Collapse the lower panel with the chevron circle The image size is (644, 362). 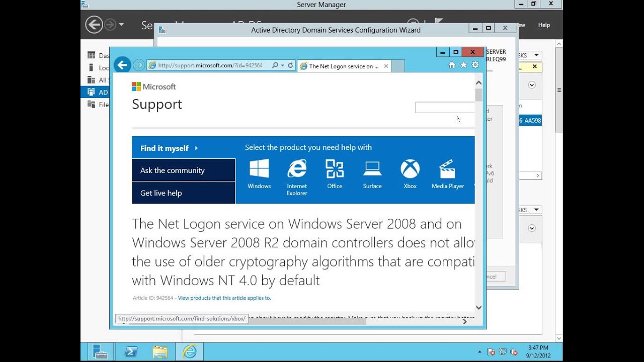coord(532,228)
